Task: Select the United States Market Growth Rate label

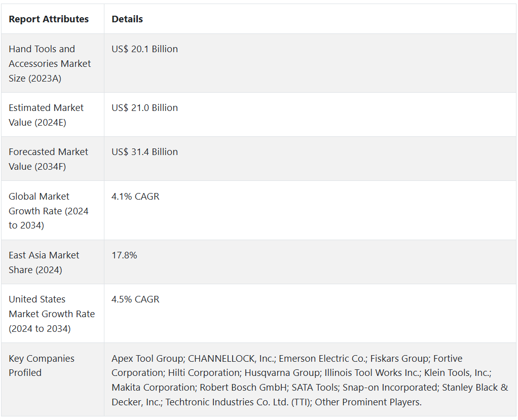Action: [x=52, y=314]
